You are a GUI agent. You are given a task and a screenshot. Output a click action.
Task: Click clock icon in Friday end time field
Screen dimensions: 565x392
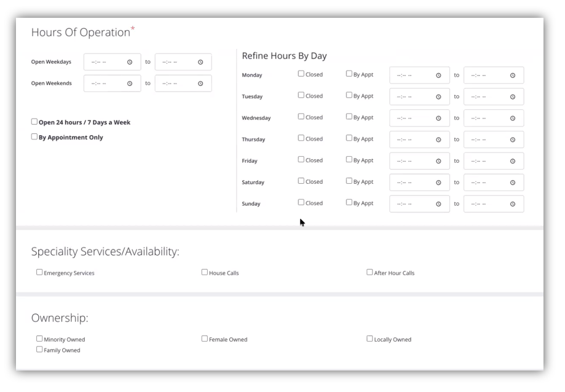(513, 161)
